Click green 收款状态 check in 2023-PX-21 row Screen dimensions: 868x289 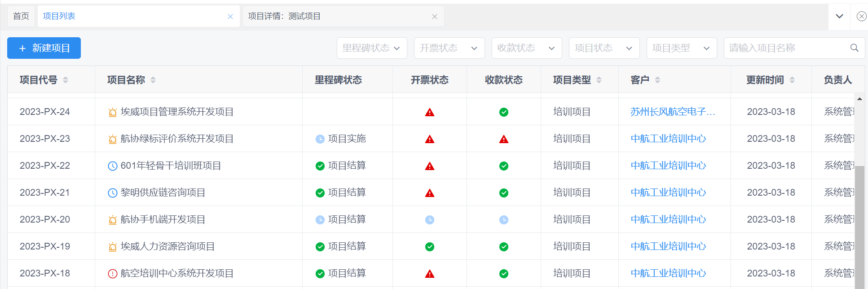tap(504, 193)
